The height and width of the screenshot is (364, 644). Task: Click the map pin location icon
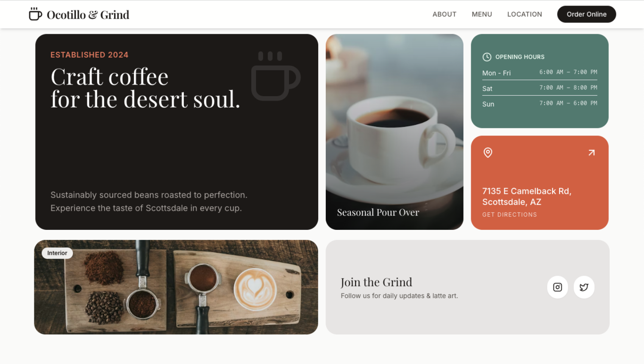[x=488, y=152]
